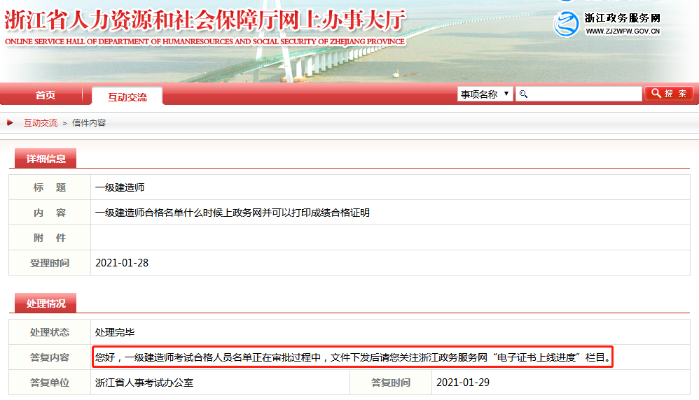Click the status value 处理完毕
This screenshot has width=699, height=400.
point(115,332)
